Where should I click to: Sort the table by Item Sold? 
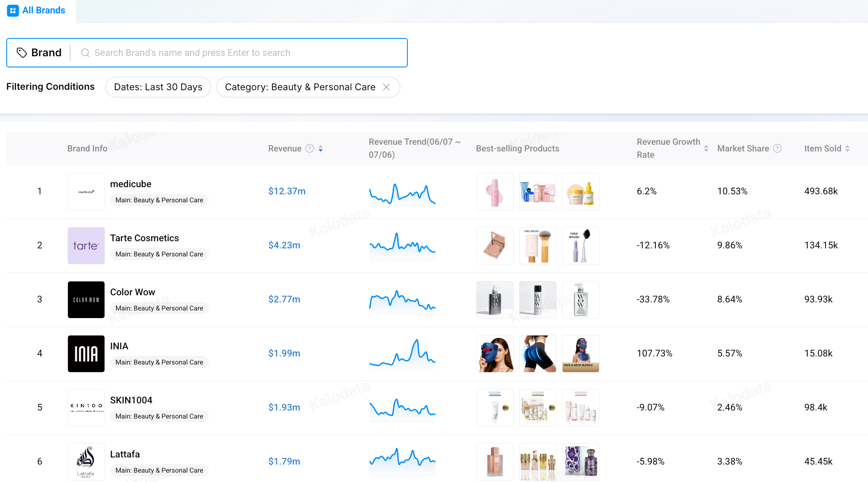[x=847, y=148]
